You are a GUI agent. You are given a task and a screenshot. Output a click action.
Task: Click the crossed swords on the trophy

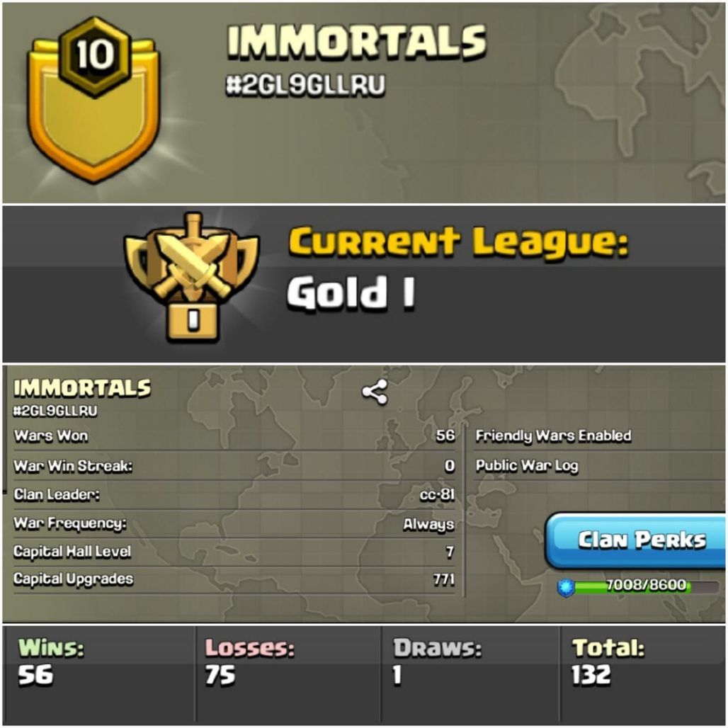point(192,262)
